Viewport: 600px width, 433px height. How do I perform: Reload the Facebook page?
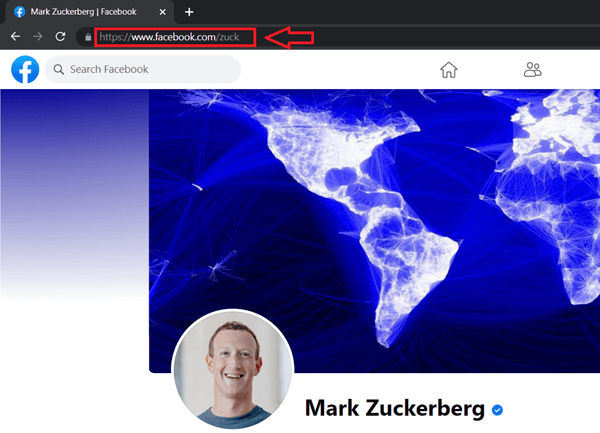(61, 37)
